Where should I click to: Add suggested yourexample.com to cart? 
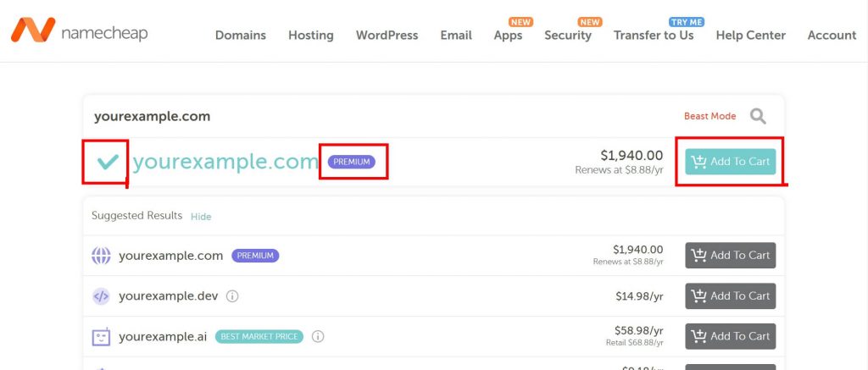tap(730, 256)
